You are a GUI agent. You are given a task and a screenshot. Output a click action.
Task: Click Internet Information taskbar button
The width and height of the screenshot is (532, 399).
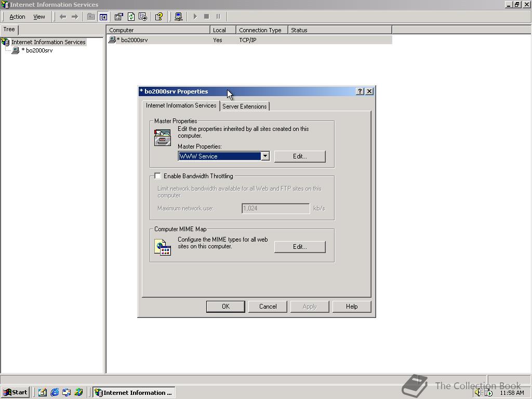[134, 393]
